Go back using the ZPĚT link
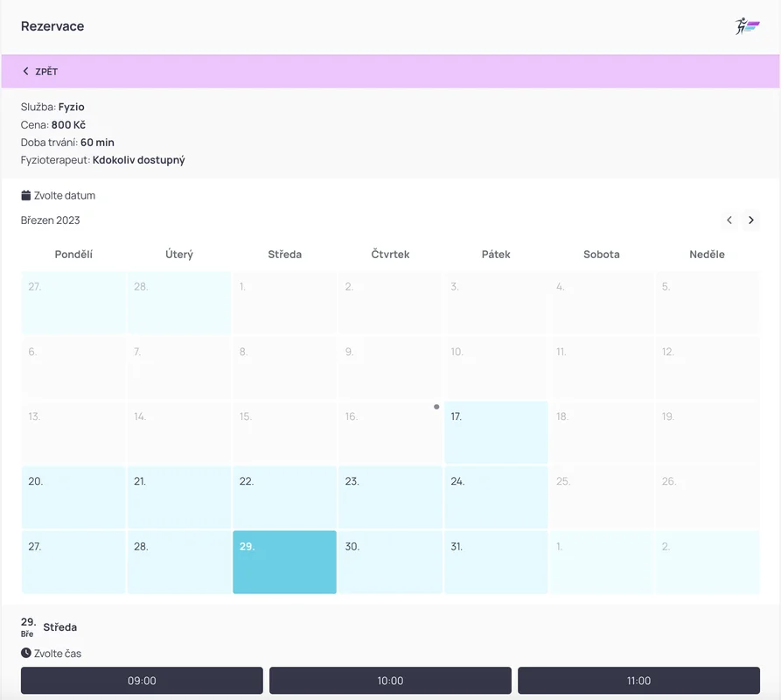781x700 pixels. coord(45,72)
